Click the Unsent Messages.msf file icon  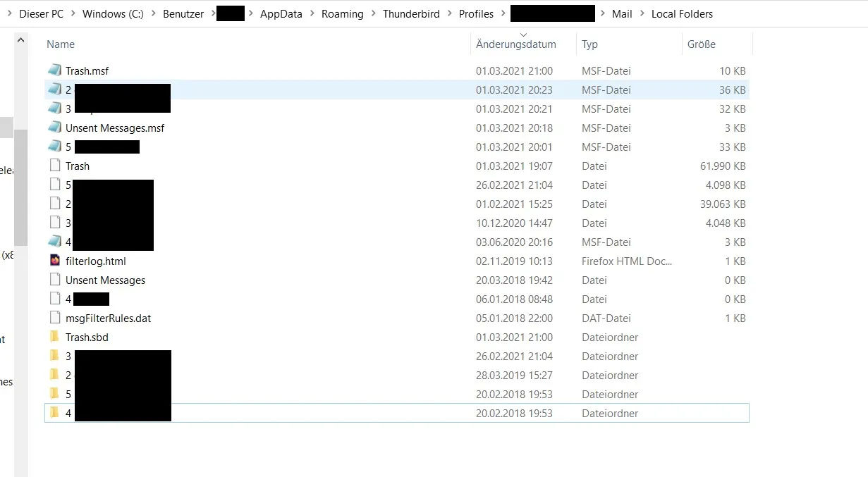[x=55, y=128]
